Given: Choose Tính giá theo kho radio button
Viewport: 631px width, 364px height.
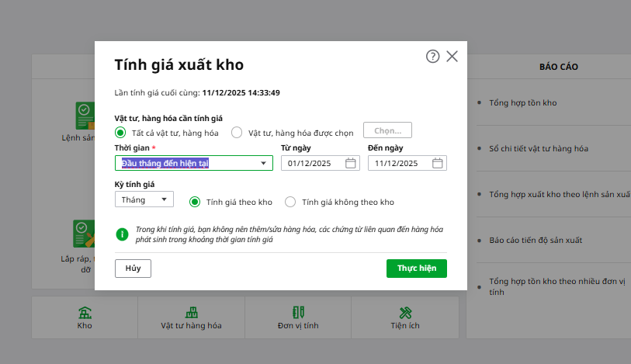Looking at the screenshot, I should tap(196, 202).
